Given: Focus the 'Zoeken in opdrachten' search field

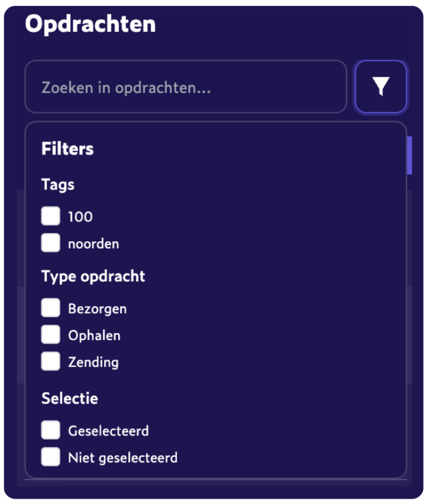Looking at the screenshot, I should (x=185, y=87).
